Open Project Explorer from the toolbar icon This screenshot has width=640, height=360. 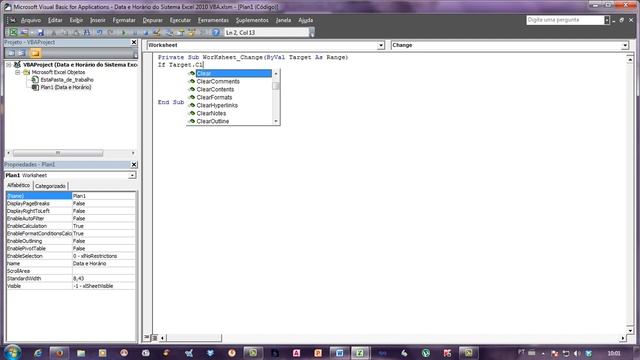point(169,32)
